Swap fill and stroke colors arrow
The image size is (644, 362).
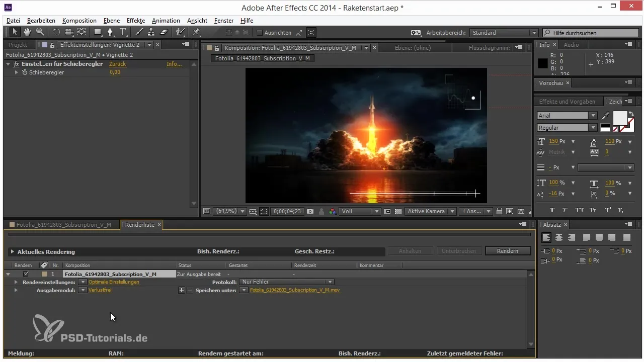pos(631,114)
